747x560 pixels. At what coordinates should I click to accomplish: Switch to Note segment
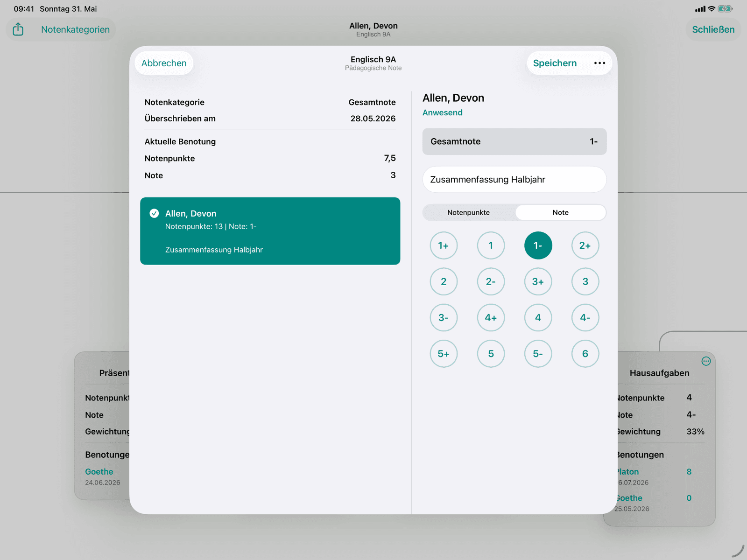point(561,212)
